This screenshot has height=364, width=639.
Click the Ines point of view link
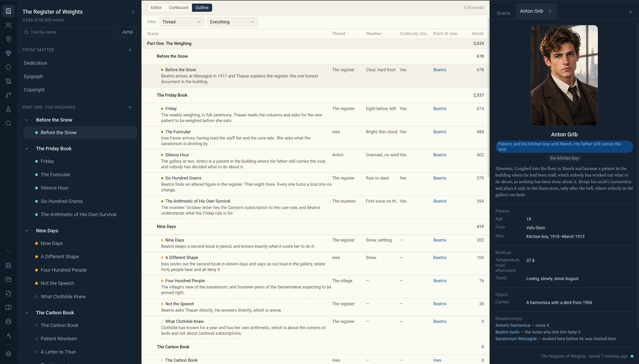tap(437, 360)
